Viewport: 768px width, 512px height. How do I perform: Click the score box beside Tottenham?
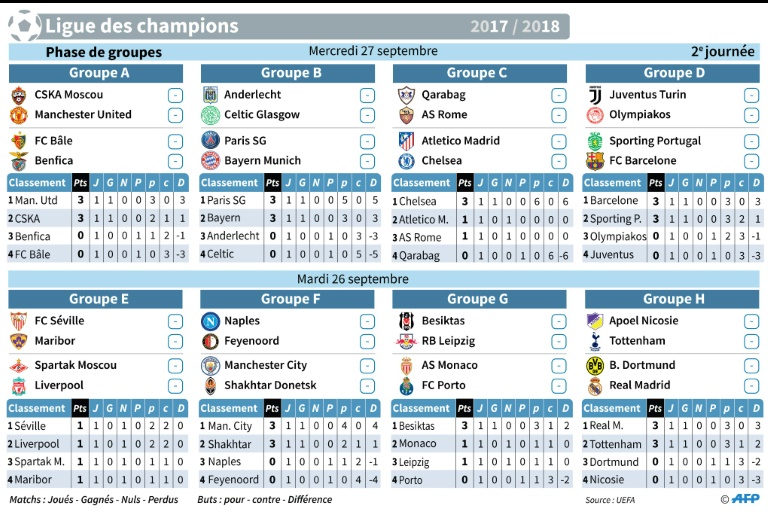[x=751, y=341]
